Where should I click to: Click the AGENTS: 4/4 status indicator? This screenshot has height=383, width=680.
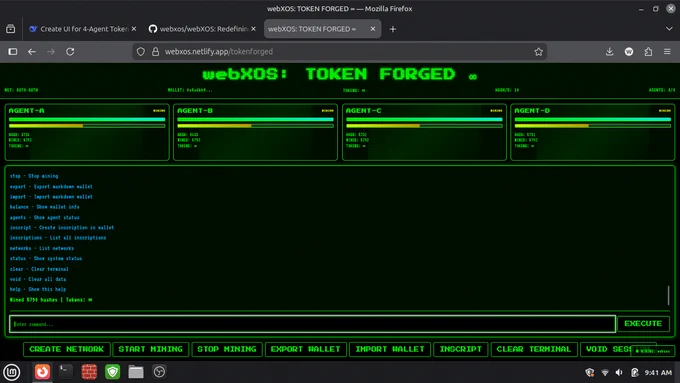(x=662, y=90)
